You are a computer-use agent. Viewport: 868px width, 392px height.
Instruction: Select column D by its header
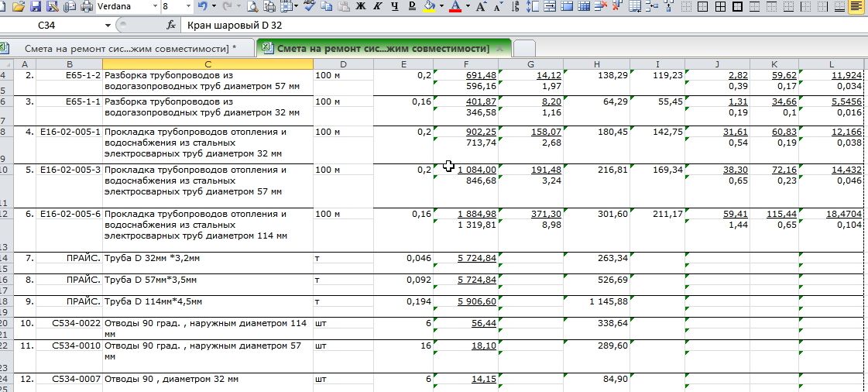(343, 64)
